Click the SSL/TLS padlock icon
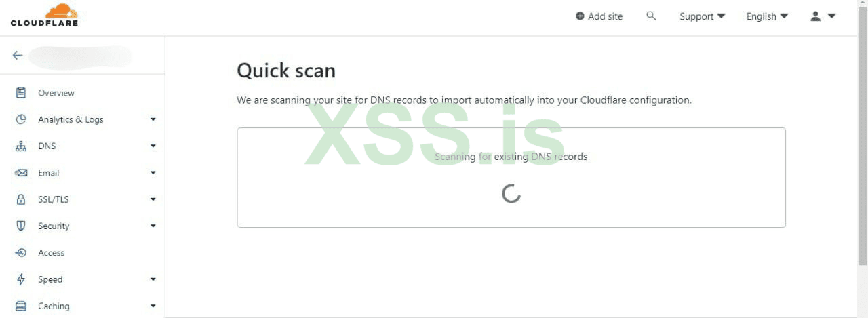 [21, 199]
